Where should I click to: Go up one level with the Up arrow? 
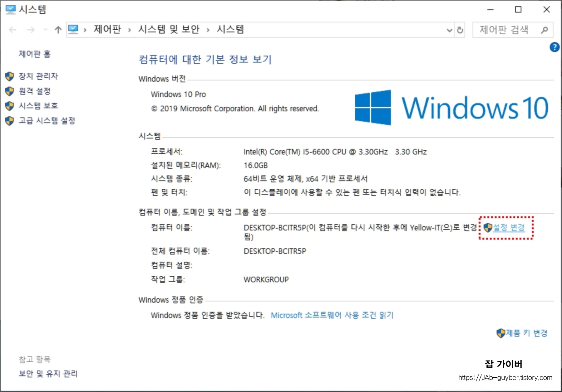(58, 30)
